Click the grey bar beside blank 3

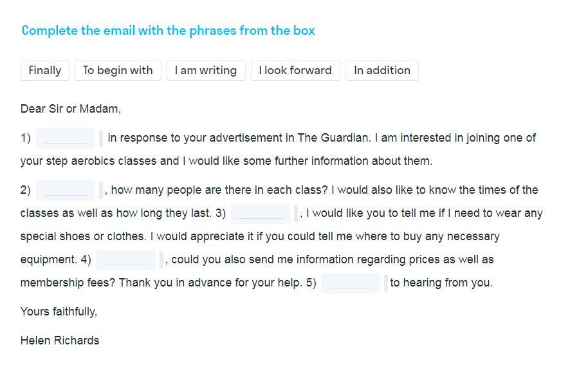[296, 213]
